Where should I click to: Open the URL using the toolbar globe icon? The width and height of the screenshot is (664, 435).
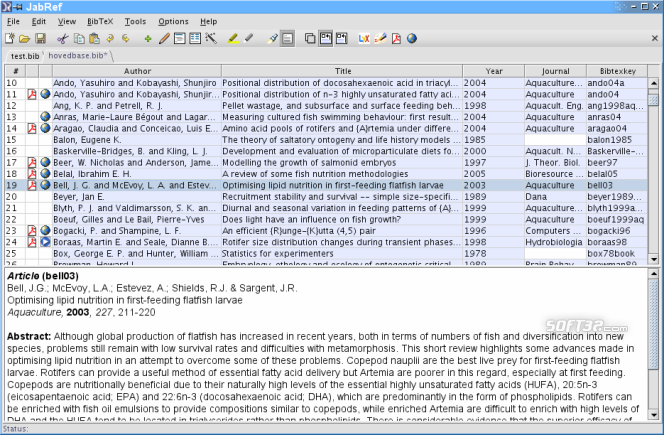412,39
